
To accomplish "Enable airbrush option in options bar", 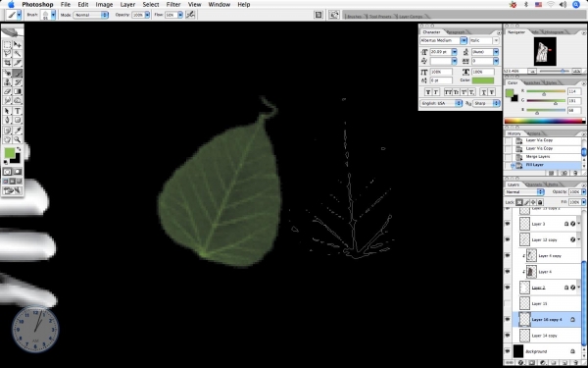I will tap(190, 15).
